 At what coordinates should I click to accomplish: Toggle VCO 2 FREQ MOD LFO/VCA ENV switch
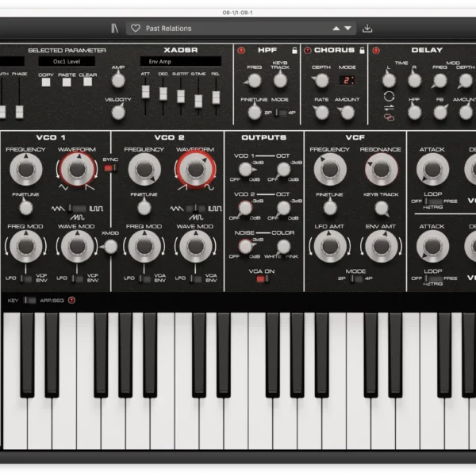coord(144,278)
